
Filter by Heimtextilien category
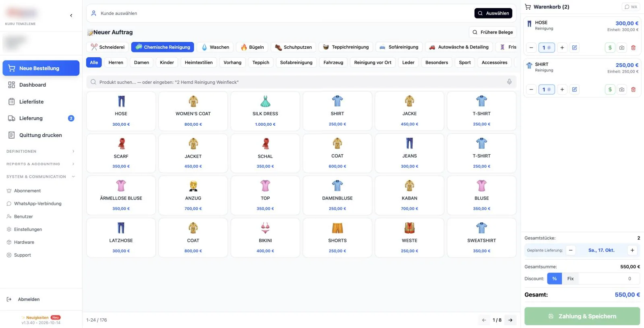(x=199, y=62)
